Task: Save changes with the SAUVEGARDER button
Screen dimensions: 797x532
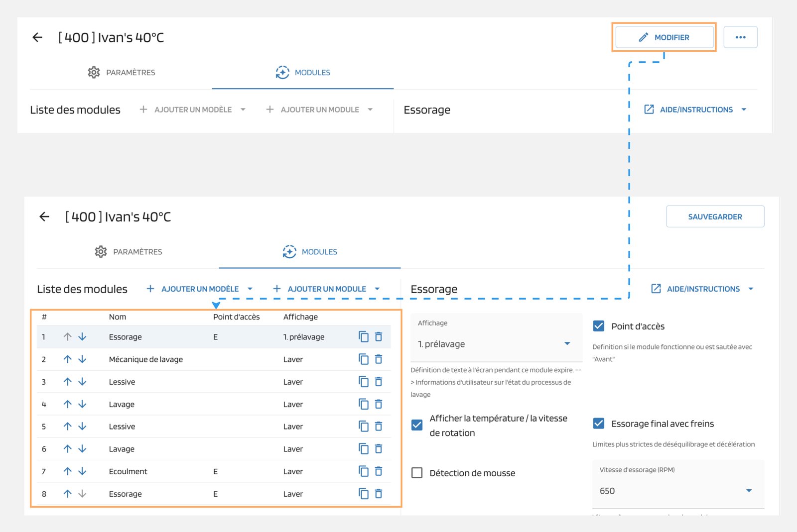Action: click(x=715, y=216)
